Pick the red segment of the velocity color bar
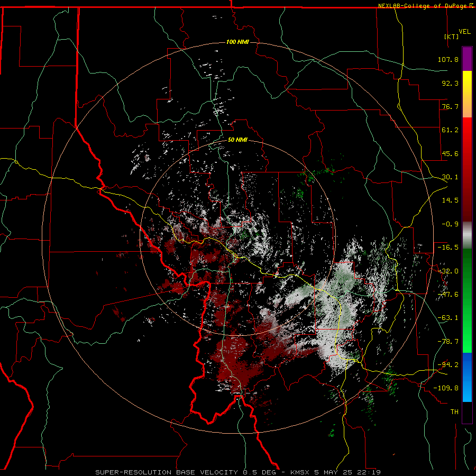Image resolution: width=476 pixels, height=476 pixels. (x=467, y=169)
